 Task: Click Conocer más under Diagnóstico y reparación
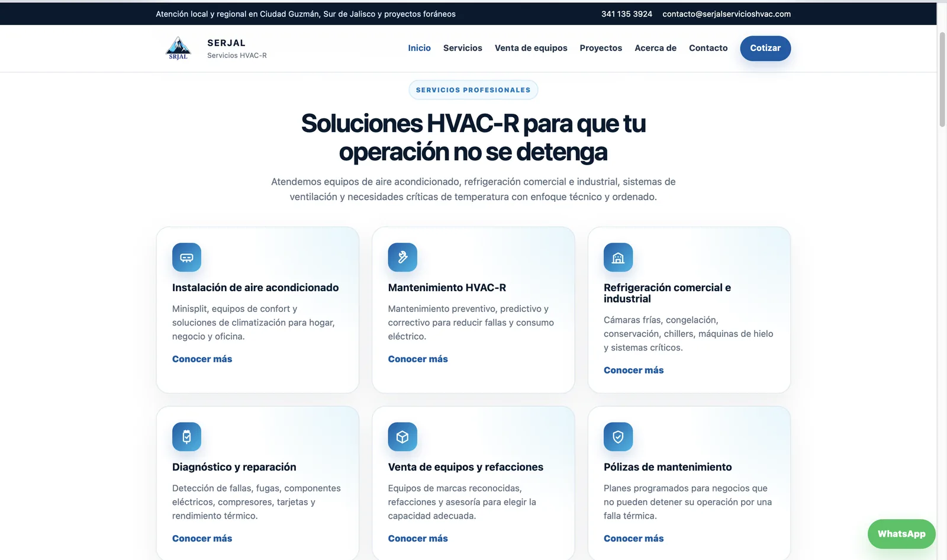202,538
